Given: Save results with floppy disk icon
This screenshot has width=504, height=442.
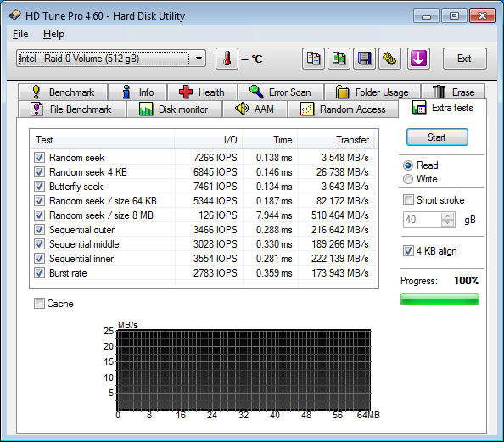Looking at the screenshot, I should (364, 59).
